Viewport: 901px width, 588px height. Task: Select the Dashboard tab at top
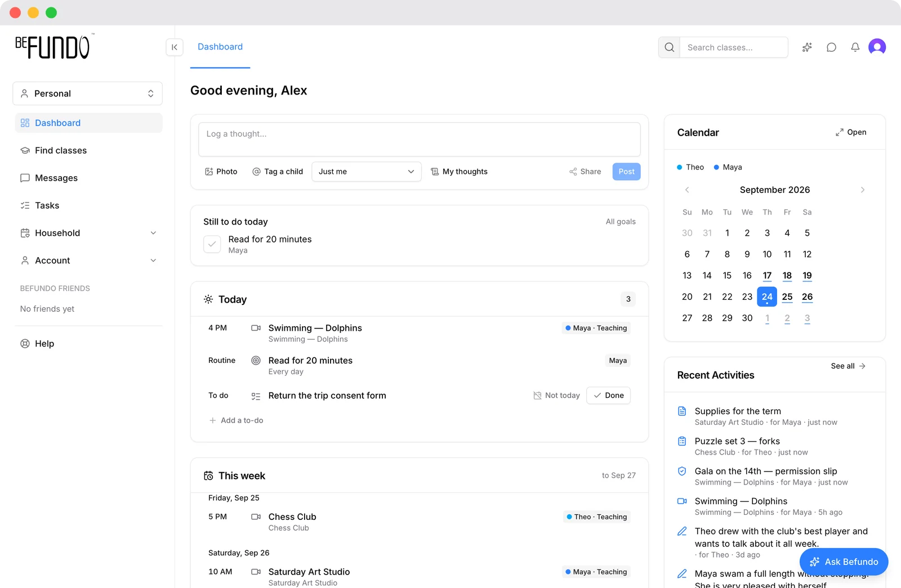click(220, 47)
